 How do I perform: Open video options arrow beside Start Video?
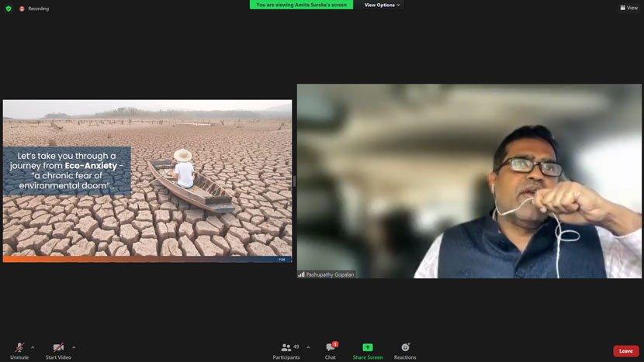click(74, 347)
